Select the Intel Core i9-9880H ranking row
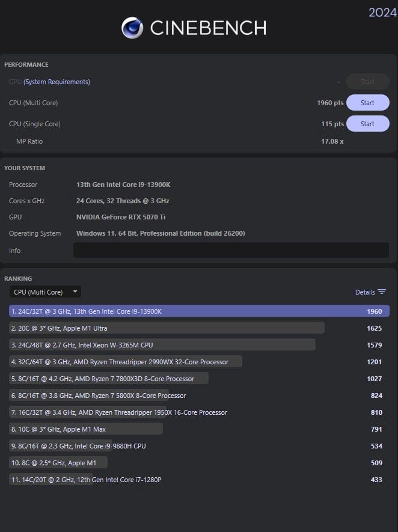 (x=78, y=446)
